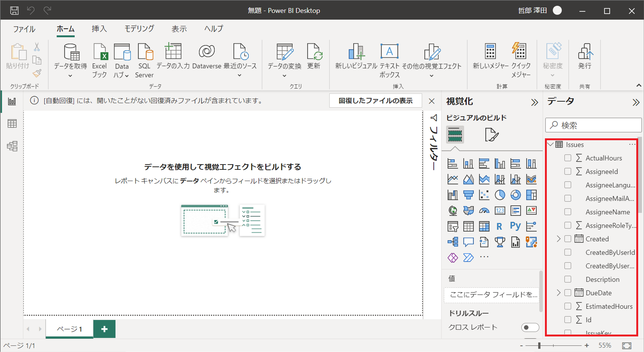The height and width of the screenshot is (352, 644).
Task: Click the Dataverse connector icon
Action: (x=206, y=52)
